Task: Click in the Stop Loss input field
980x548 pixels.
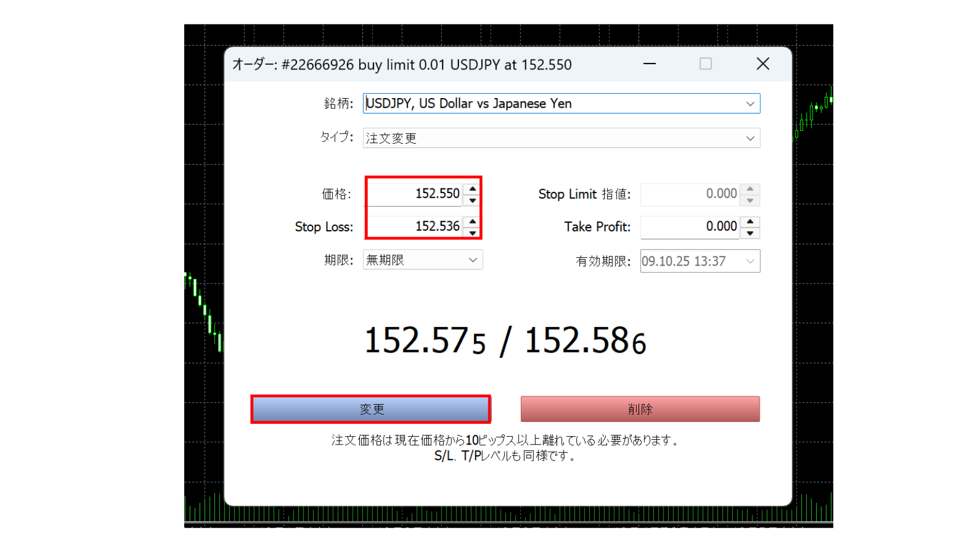Action: tap(416, 226)
